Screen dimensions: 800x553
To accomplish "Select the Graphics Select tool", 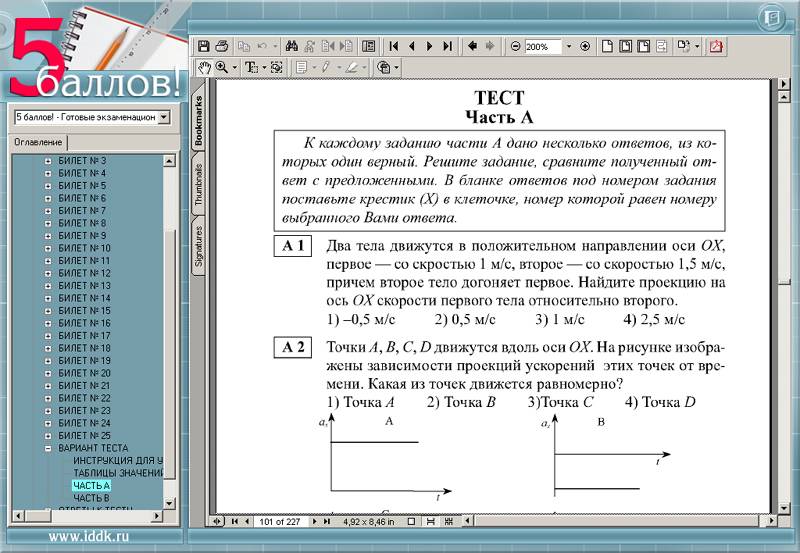I will coord(277,67).
